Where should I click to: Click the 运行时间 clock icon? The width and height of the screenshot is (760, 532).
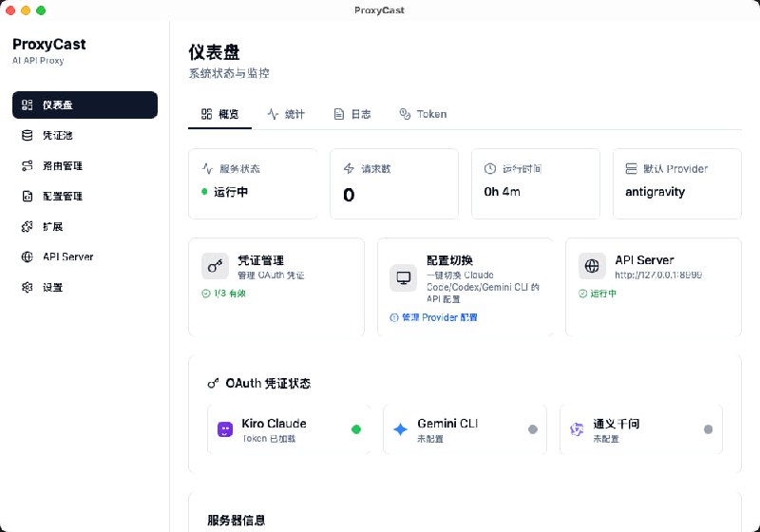point(490,168)
